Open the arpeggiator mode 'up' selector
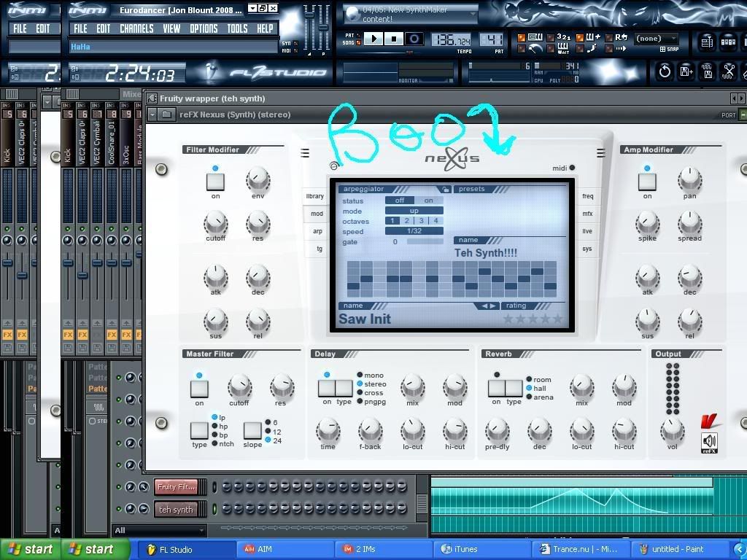The height and width of the screenshot is (560, 747). pyautogui.click(x=414, y=211)
